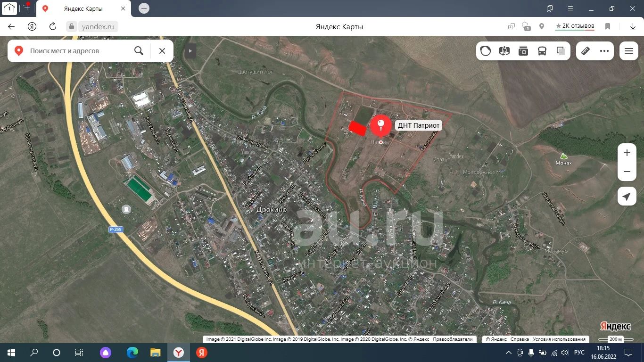Go back with browser back arrow
Screen dimensions: 644x362
tap(11, 27)
